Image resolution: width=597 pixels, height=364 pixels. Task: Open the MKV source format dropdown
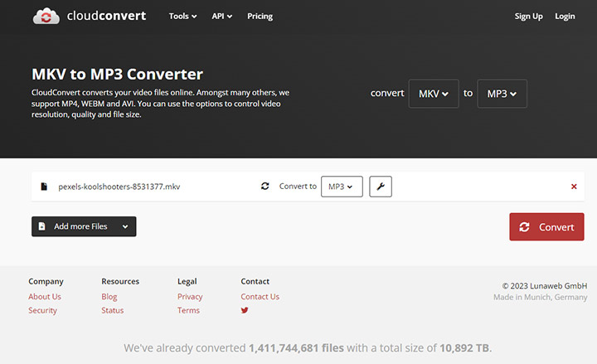click(433, 94)
